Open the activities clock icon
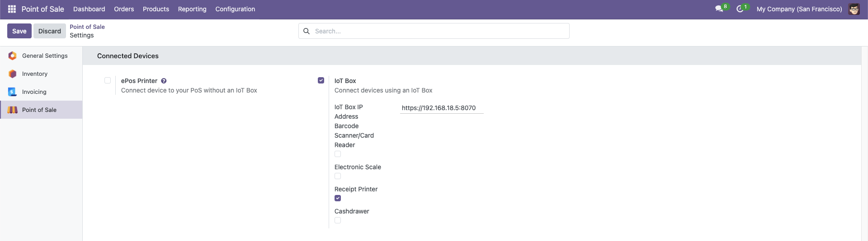Image resolution: width=868 pixels, height=241 pixels. coord(740,9)
